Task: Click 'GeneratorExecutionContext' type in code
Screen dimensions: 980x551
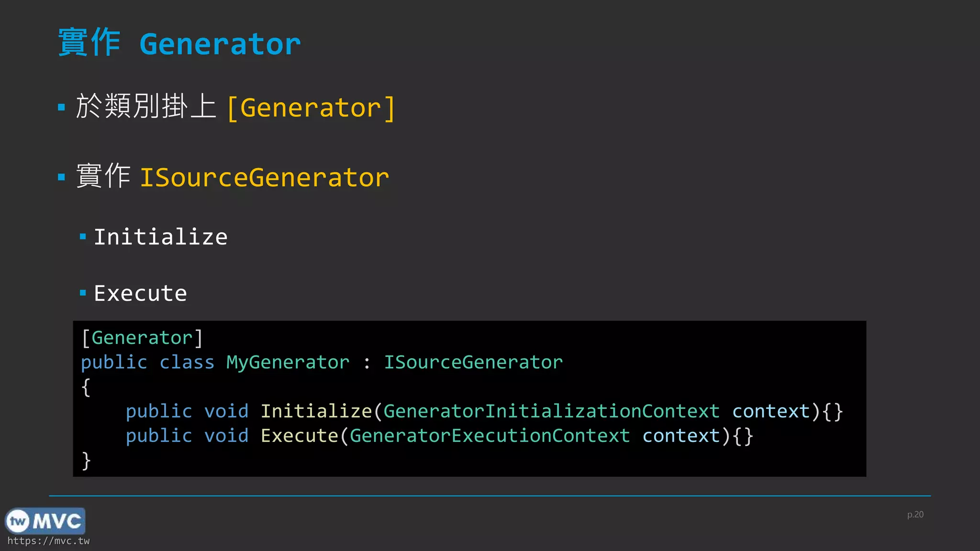Action: point(490,436)
